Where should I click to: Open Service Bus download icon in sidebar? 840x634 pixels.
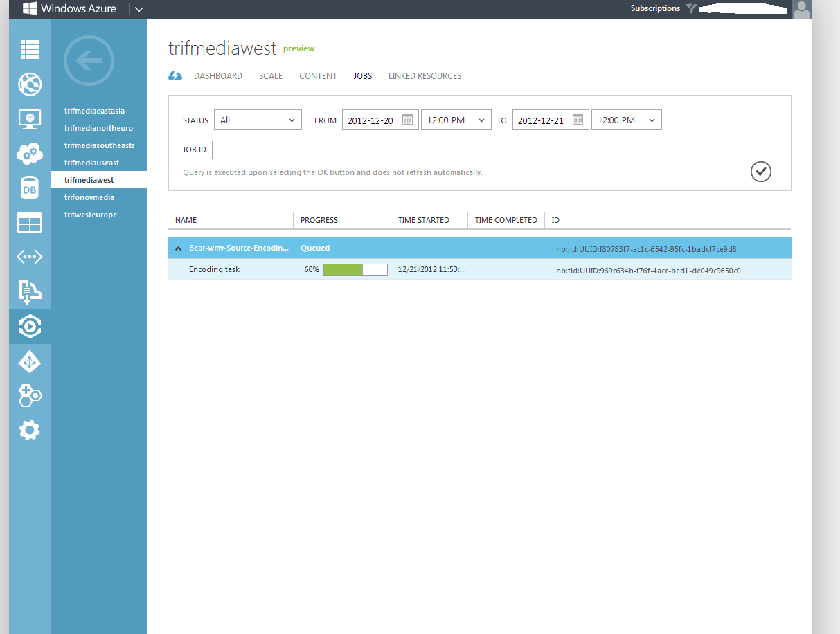pyautogui.click(x=30, y=292)
